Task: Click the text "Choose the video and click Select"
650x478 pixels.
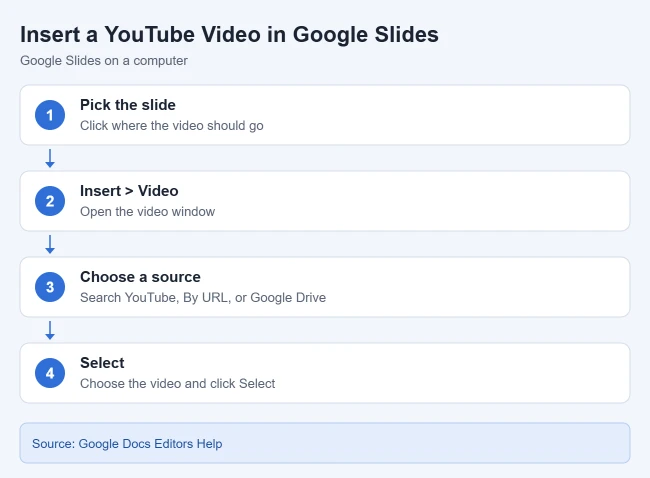Action: point(177,383)
